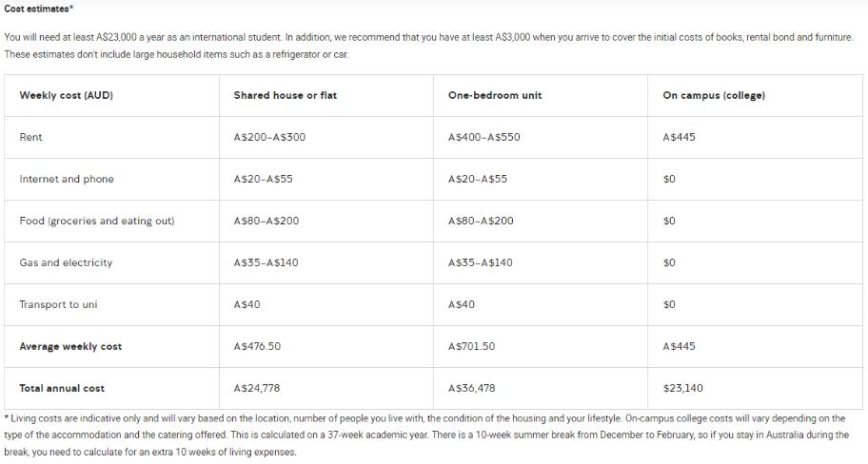Click the On campus (college) header

714,95
